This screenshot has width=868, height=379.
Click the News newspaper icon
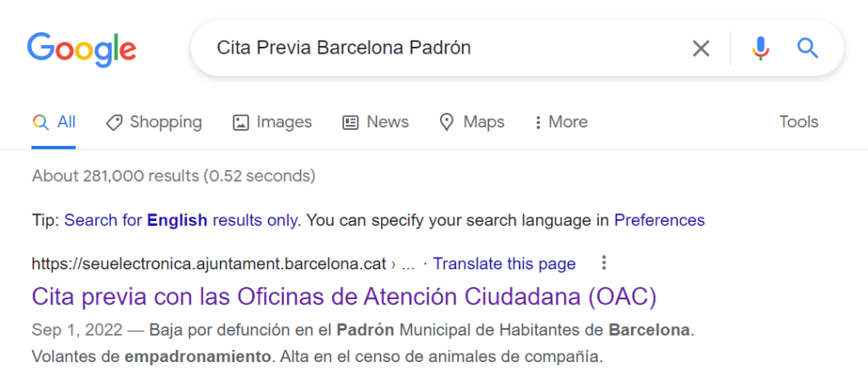tap(350, 122)
